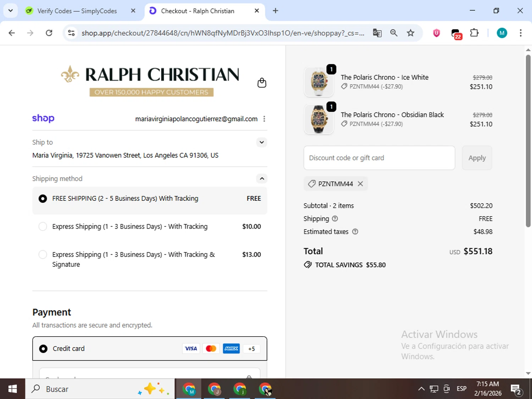
Task: Click the taskbar clock showing 7:15 AM
Action: (x=488, y=389)
